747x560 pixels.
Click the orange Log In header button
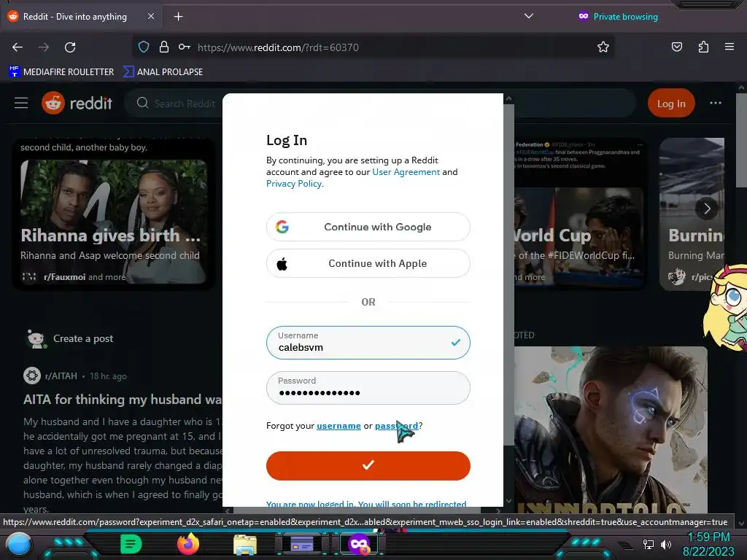pyautogui.click(x=671, y=104)
